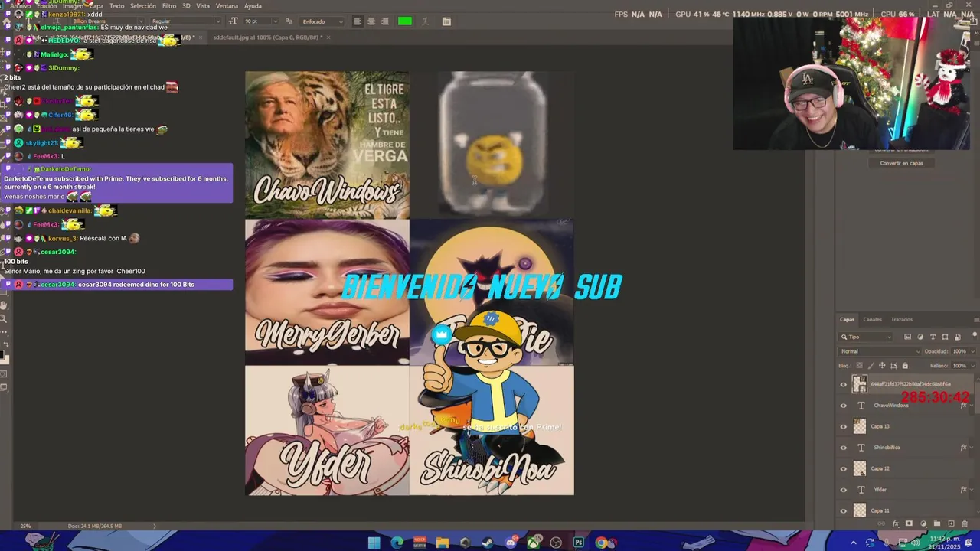Toggle the character and paragraph panels icon
Screen dimensions: 980x551
(x=446, y=21)
